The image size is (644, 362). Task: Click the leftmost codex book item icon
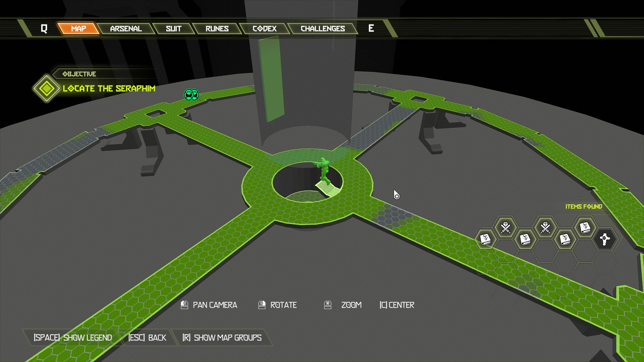coord(485,239)
